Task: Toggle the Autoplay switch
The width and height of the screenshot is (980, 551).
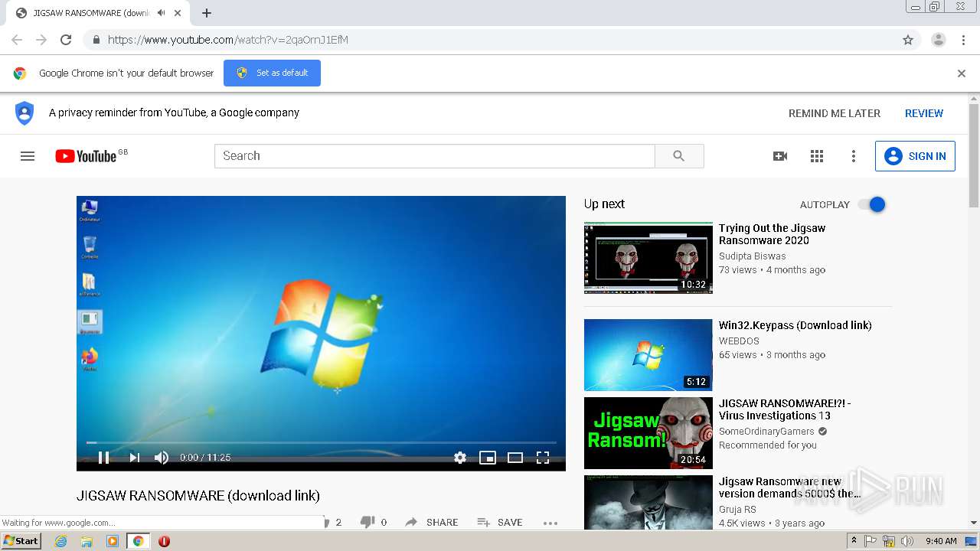Action: coord(871,204)
